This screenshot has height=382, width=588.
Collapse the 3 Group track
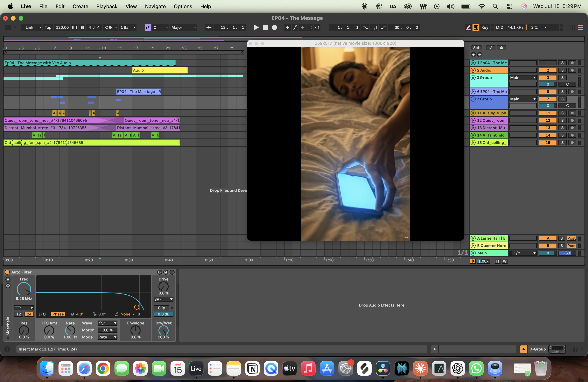[x=473, y=78]
